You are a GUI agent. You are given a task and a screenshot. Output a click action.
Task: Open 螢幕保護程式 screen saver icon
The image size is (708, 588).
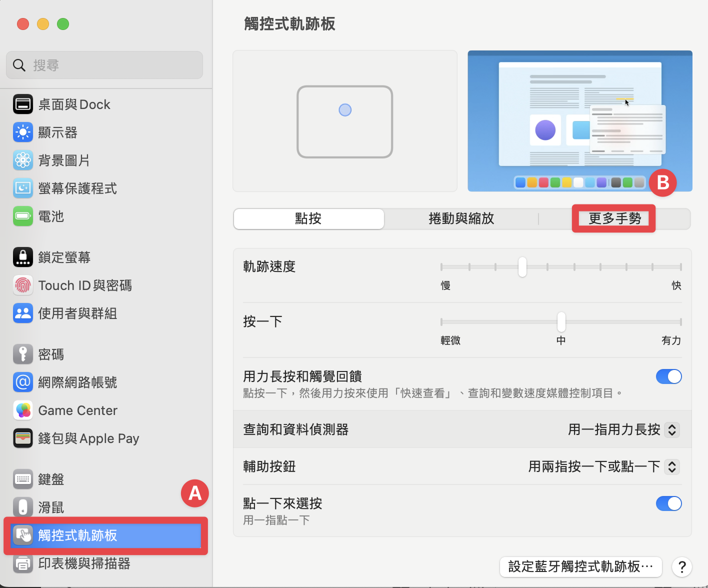click(x=23, y=188)
